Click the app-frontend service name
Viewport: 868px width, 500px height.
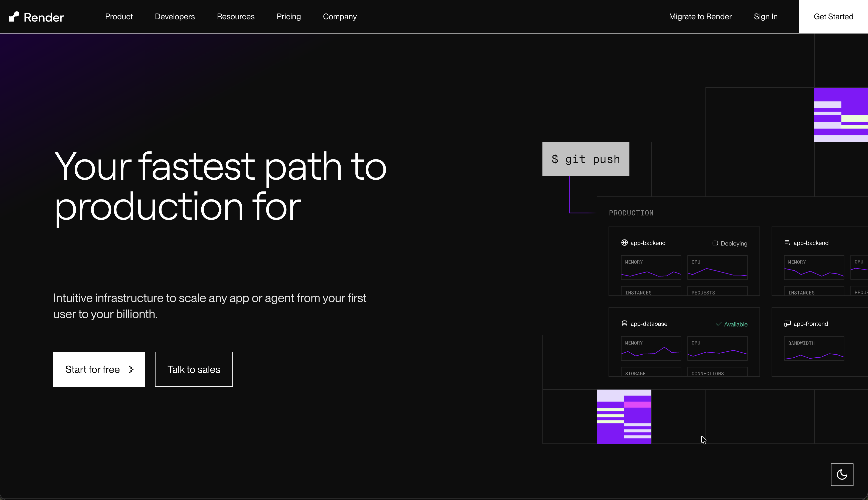pos(811,324)
